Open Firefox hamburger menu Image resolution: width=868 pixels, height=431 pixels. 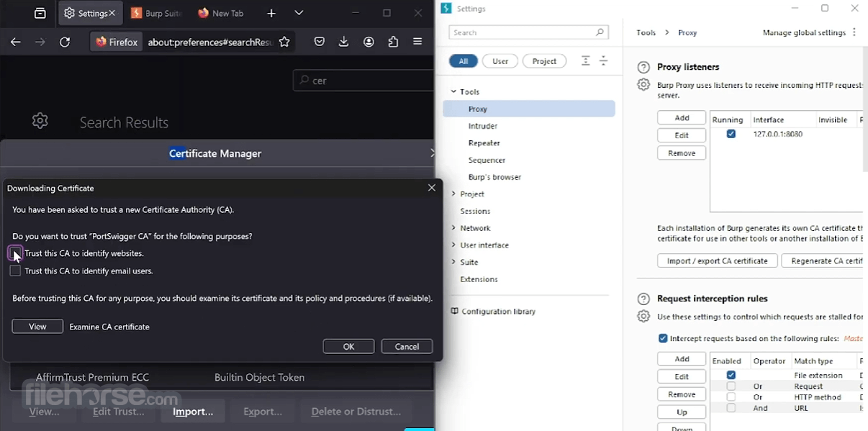coord(417,42)
